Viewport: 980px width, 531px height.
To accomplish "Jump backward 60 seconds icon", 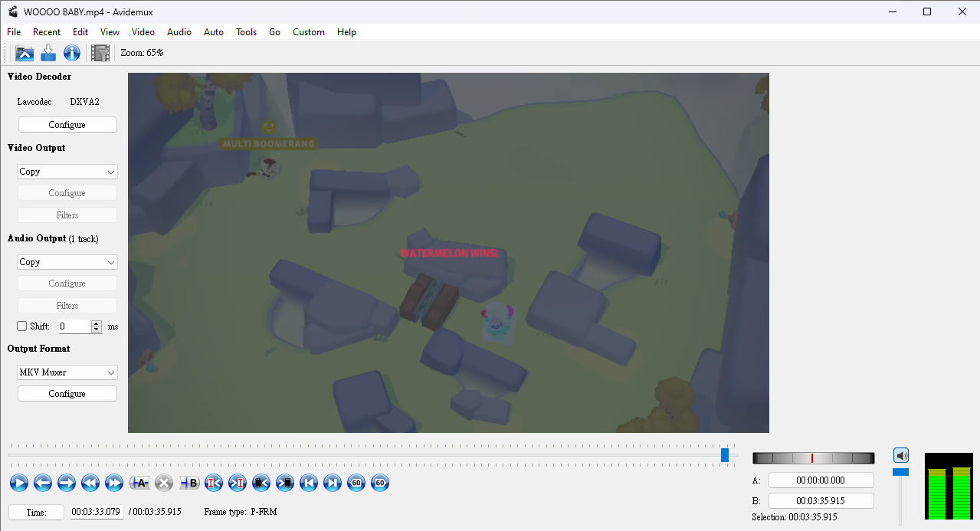I will click(x=356, y=483).
